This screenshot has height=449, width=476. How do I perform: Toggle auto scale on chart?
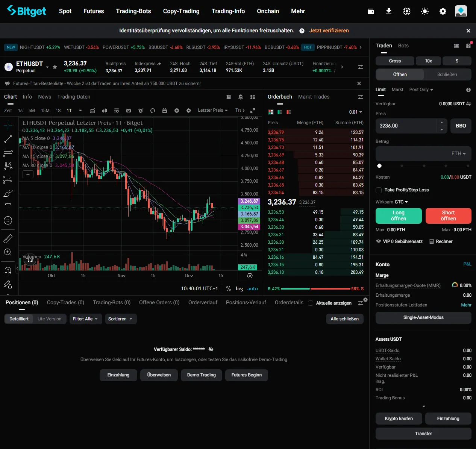[x=253, y=288]
